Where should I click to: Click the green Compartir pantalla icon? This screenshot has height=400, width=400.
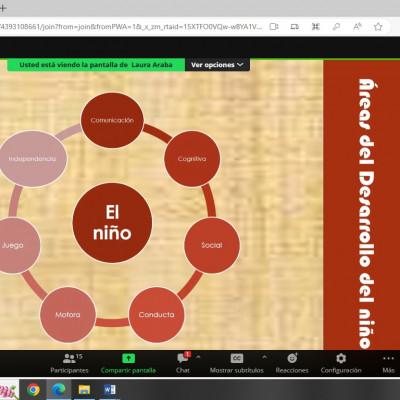point(128,358)
